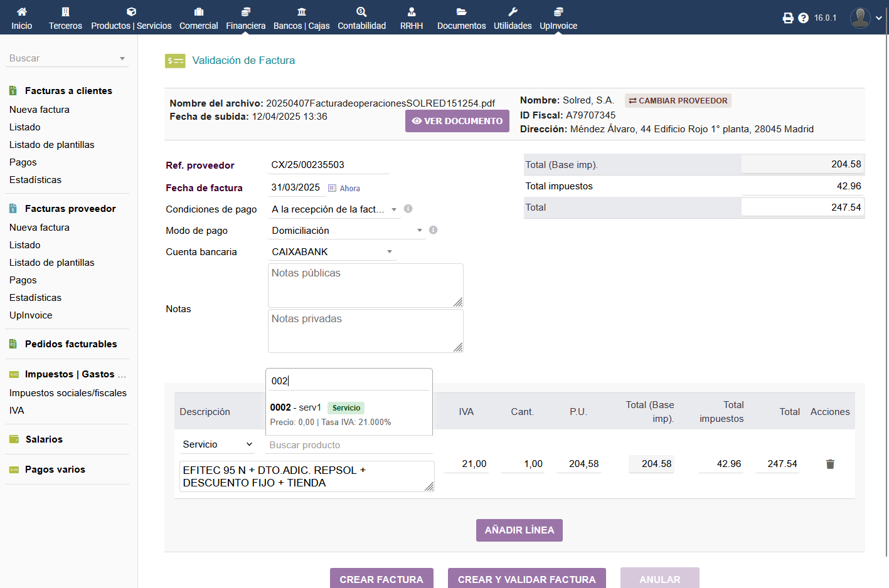The width and height of the screenshot is (889, 588).
Task: Click the calendar icon next to invoice date
Action: click(x=332, y=188)
